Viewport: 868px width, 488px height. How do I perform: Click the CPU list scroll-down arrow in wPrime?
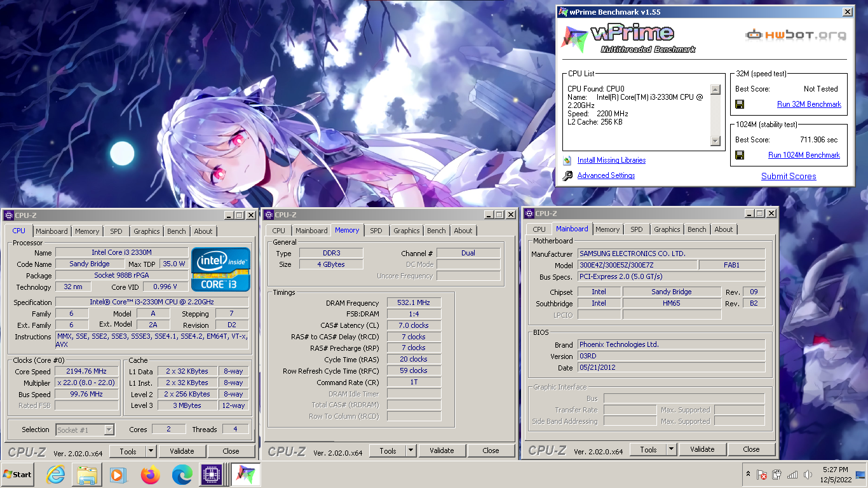click(x=715, y=141)
